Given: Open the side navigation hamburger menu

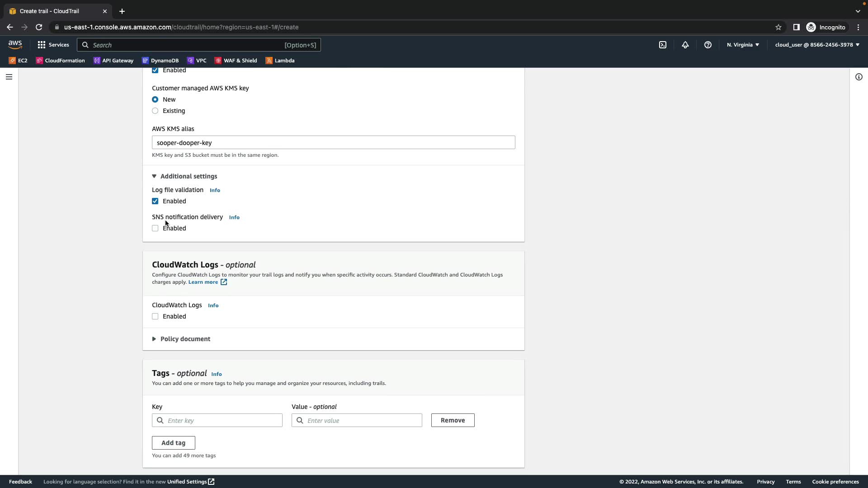Looking at the screenshot, I should pos(9,77).
